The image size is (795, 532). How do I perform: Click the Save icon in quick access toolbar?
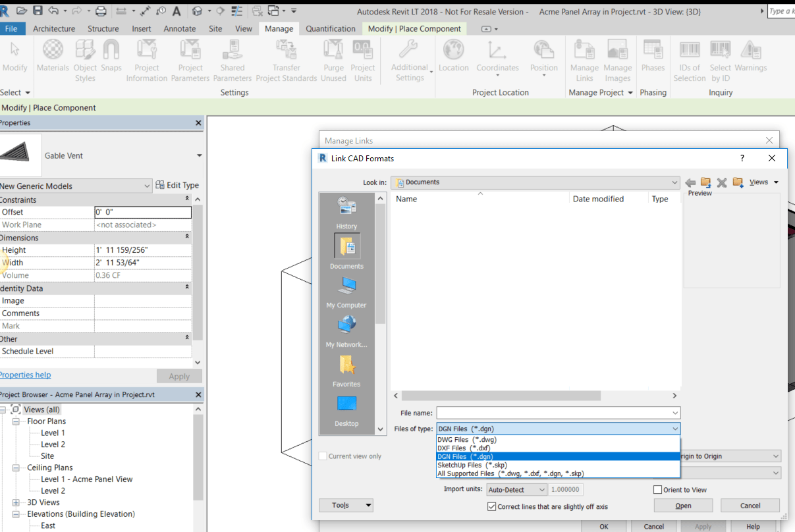coord(38,11)
